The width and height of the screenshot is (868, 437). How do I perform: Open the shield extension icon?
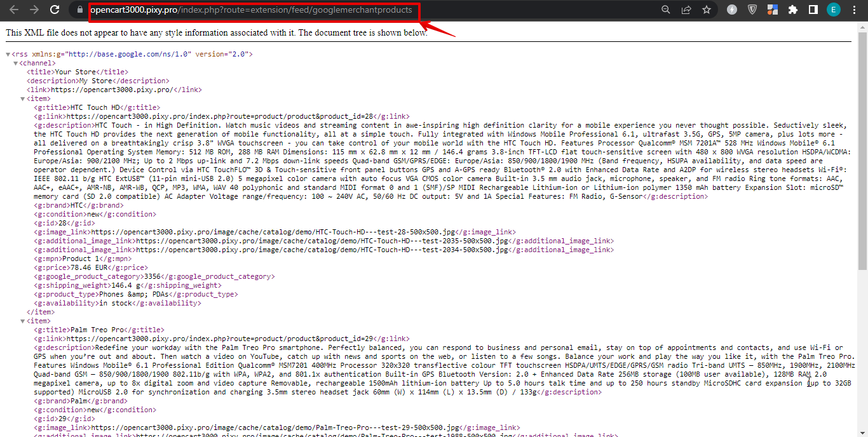point(752,10)
